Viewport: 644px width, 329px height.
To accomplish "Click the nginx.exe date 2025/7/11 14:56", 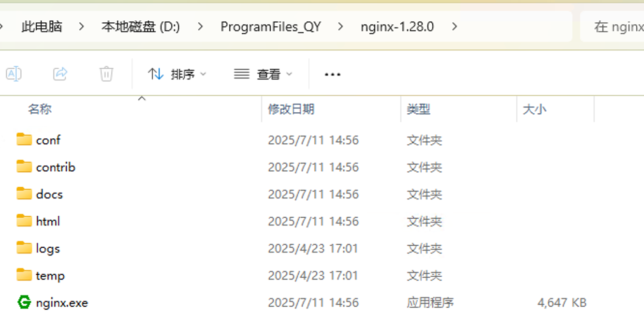I will [313, 303].
